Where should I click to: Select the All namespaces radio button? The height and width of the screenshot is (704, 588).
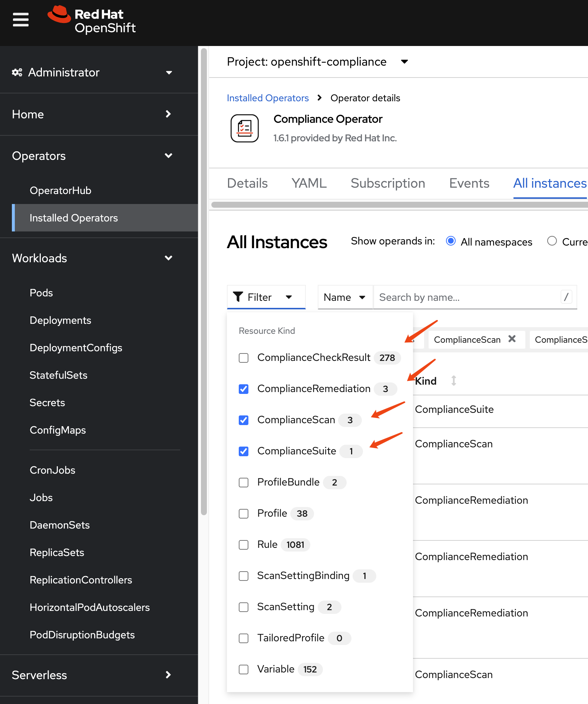(450, 241)
